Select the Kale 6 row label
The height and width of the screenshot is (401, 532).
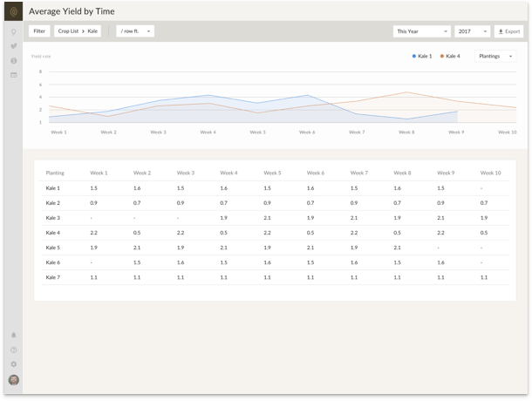click(x=53, y=263)
